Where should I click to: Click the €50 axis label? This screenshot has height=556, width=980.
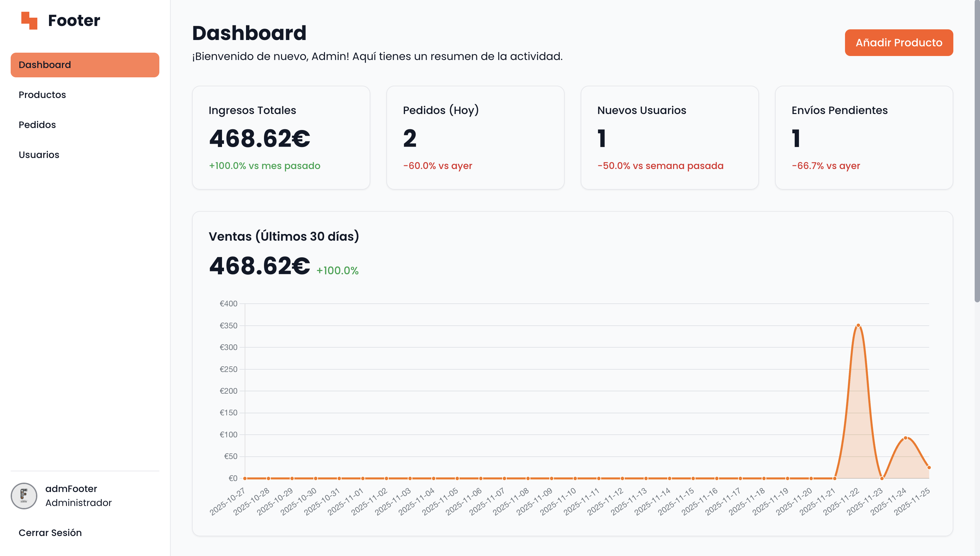pyautogui.click(x=231, y=456)
